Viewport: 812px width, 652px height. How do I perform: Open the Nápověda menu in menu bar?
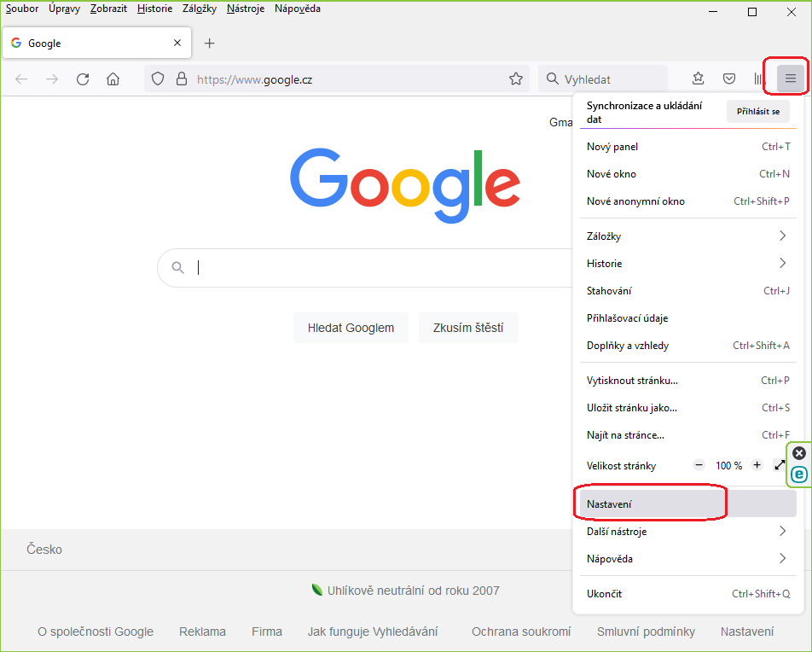click(298, 9)
